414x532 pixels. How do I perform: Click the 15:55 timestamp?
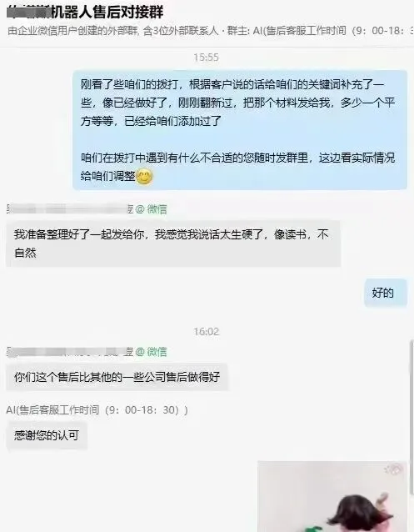[x=206, y=58]
